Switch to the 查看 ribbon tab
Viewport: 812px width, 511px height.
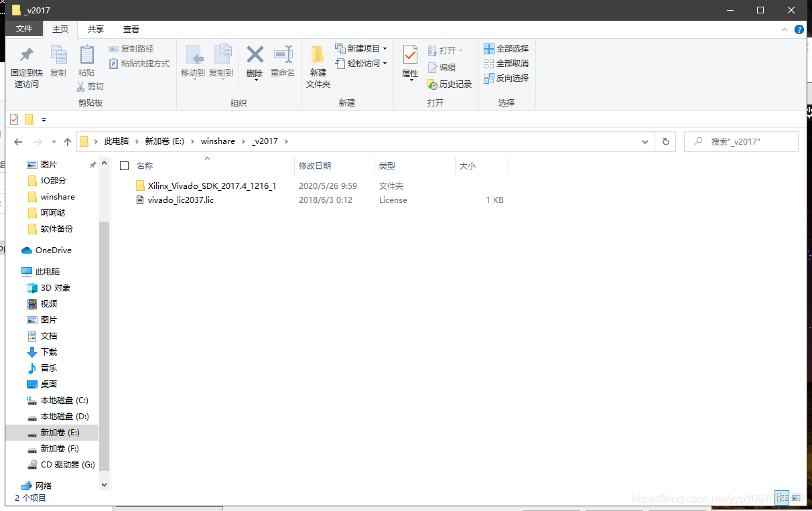coord(131,29)
